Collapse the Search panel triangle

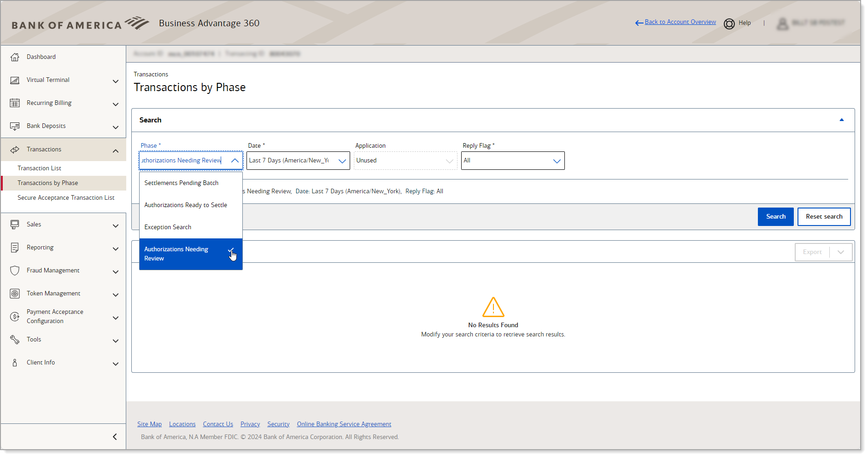(842, 120)
